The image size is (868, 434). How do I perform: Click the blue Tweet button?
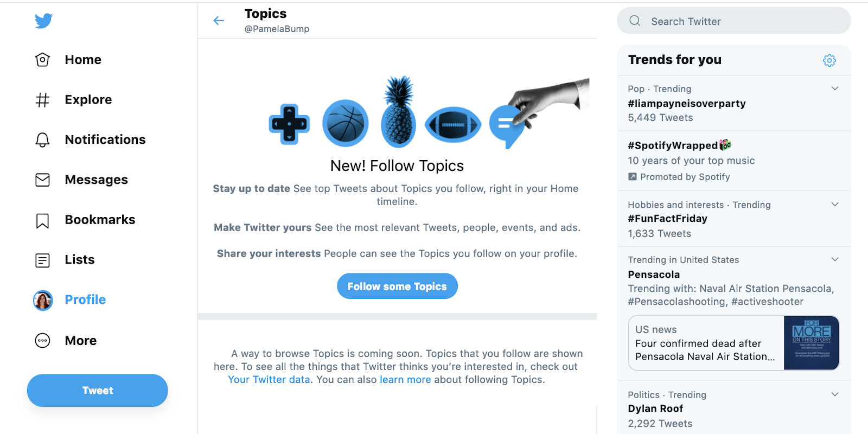coord(98,391)
